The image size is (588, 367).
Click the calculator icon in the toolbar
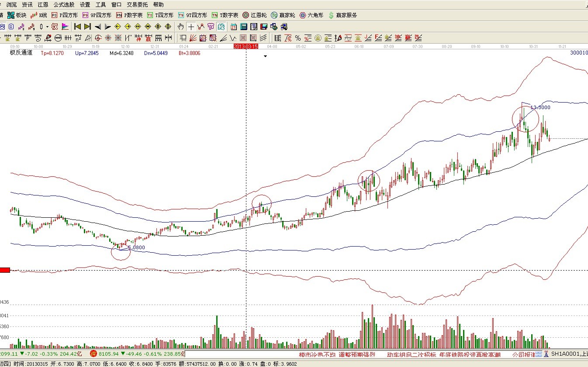[243, 27]
